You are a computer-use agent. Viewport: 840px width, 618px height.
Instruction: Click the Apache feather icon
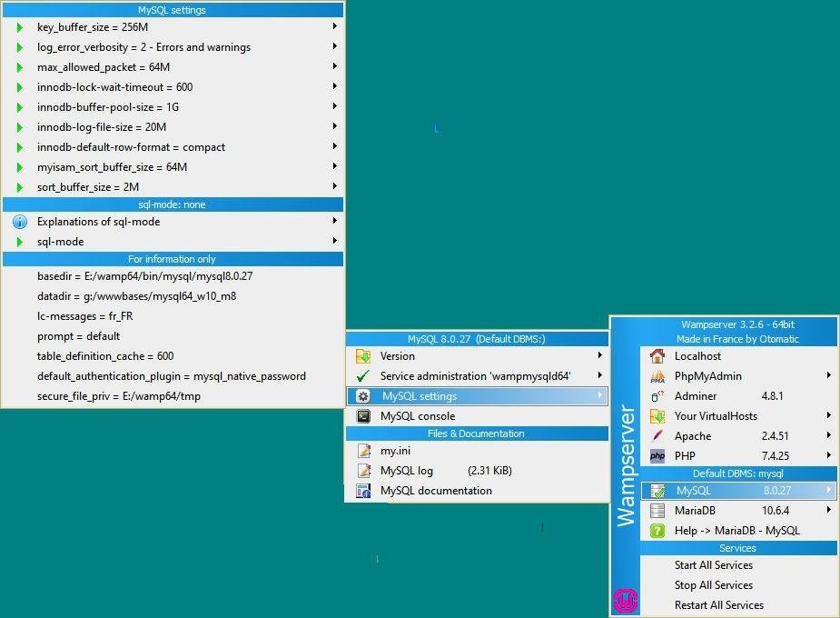click(x=657, y=435)
